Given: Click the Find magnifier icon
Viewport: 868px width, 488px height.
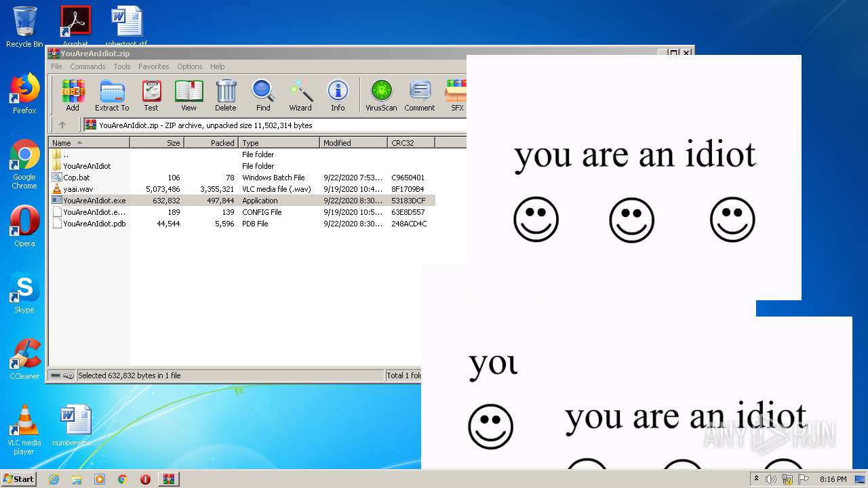Looking at the screenshot, I should (263, 96).
